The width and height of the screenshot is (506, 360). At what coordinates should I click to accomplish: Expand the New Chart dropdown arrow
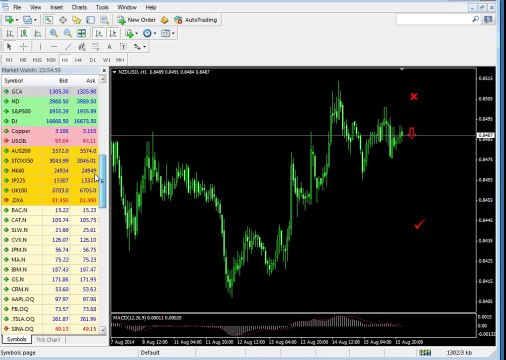[17, 20]
